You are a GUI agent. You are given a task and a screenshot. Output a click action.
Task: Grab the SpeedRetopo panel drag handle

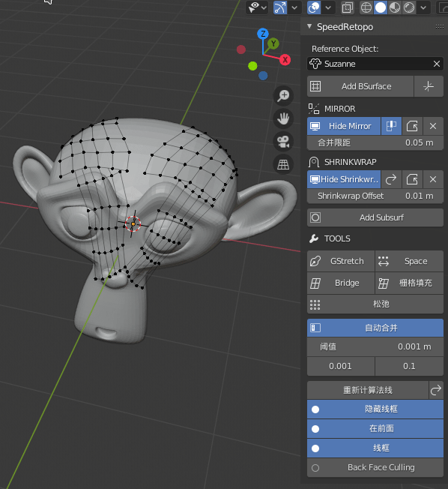440,26
